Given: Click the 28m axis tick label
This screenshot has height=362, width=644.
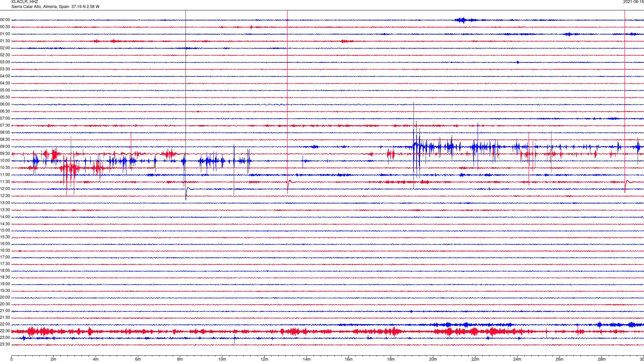Looking at the screenshot, I should click(x=602, y=359).
